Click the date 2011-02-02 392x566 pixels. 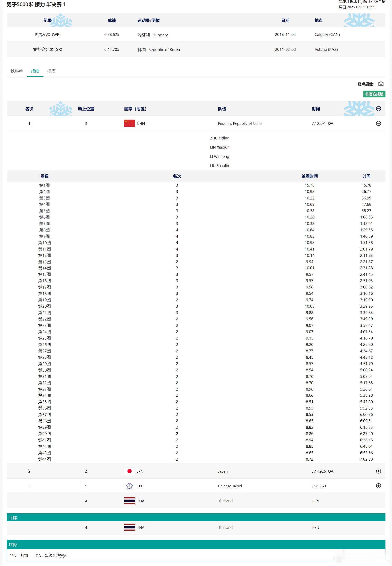click(285, 49)
